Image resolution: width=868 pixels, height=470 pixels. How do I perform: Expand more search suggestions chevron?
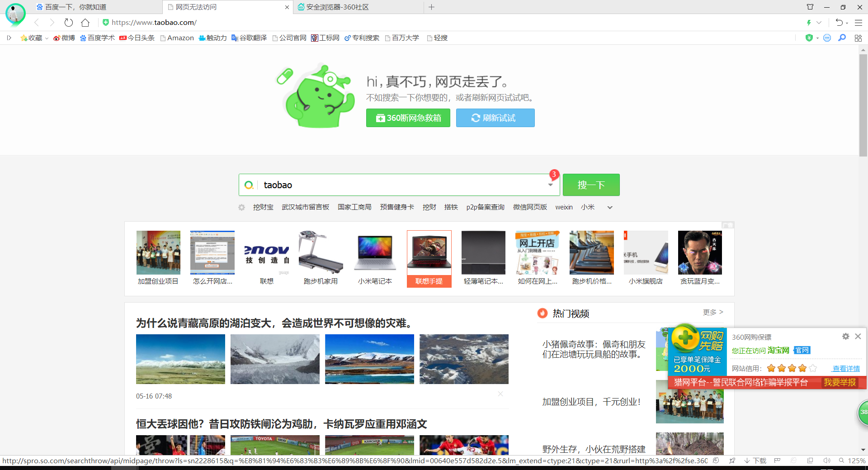[x=610, y=208]
